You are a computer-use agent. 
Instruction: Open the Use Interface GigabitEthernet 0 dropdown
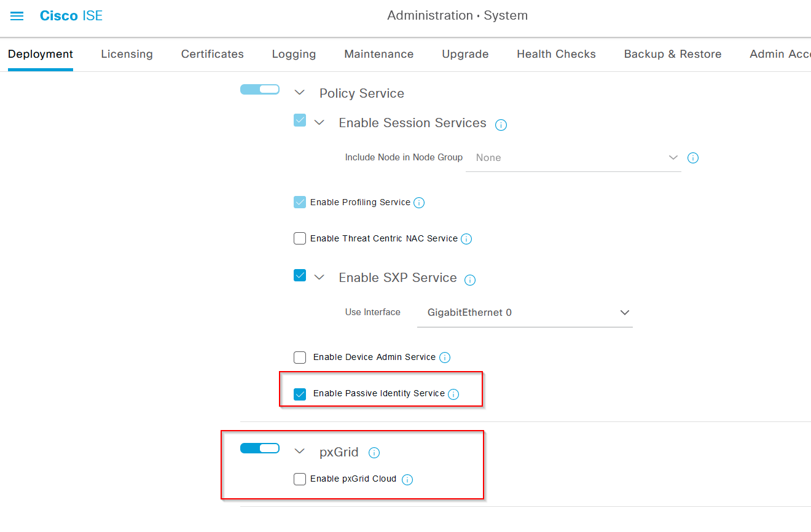(525, 313)
